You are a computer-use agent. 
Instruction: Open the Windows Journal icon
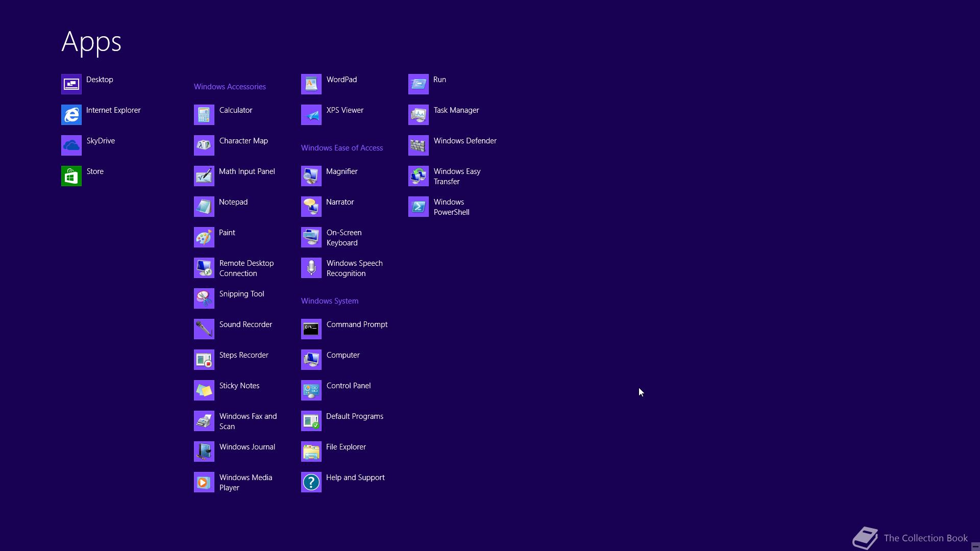tap(204, 452)
